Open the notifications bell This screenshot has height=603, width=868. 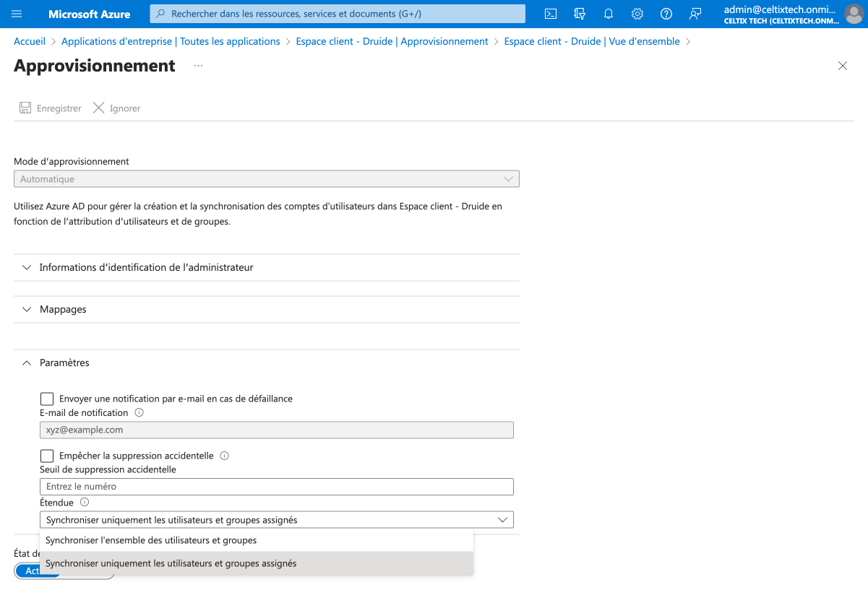pyautogui.click(x=608, y=14)
